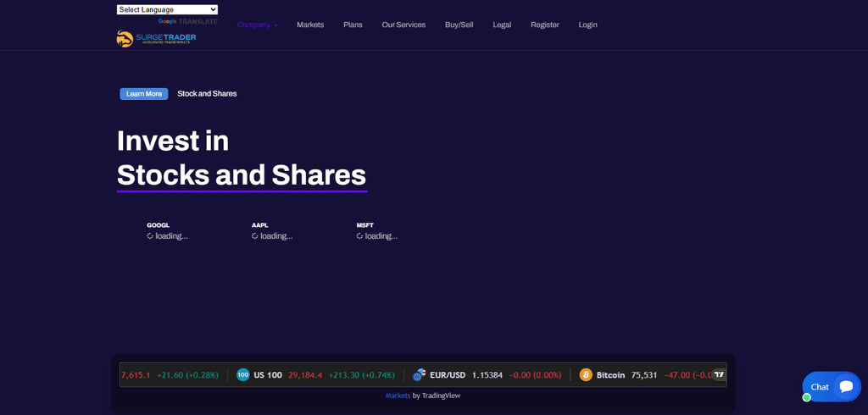868x415 pixels.
Task: Expand the Company menu
Action: [258, 25]
